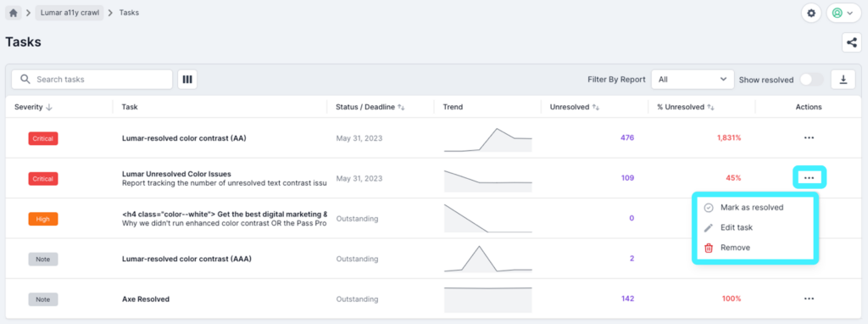Open Lumar Unresolved Color Issues task
868x324 pixels.
tap(176, 174)
